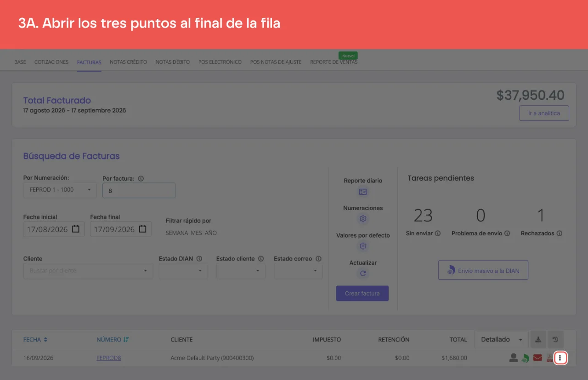This screenshot has width=588, height=380.
Task: Click the Crear factura button
Action: click(362, 293)
